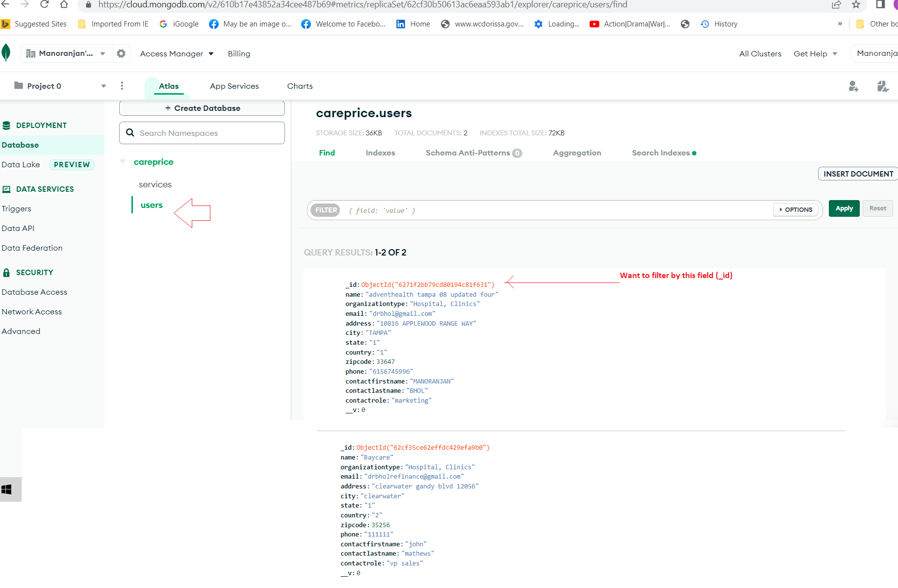This screenshot has height=588, width=898.
Task: Expand the Access Manager dropdown
Action: (177, 53)
